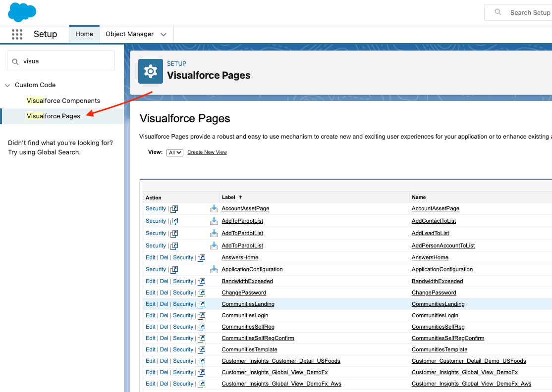Viewport: 552px width, 392px height.
Task: Click the Create New View link
Action: tap(207, 152)
